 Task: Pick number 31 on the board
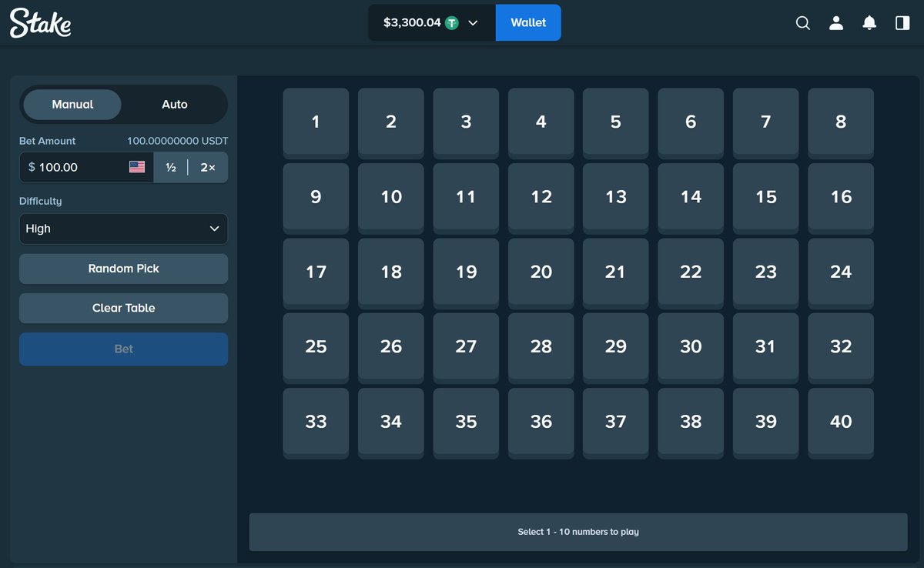[x=766, y=348]
